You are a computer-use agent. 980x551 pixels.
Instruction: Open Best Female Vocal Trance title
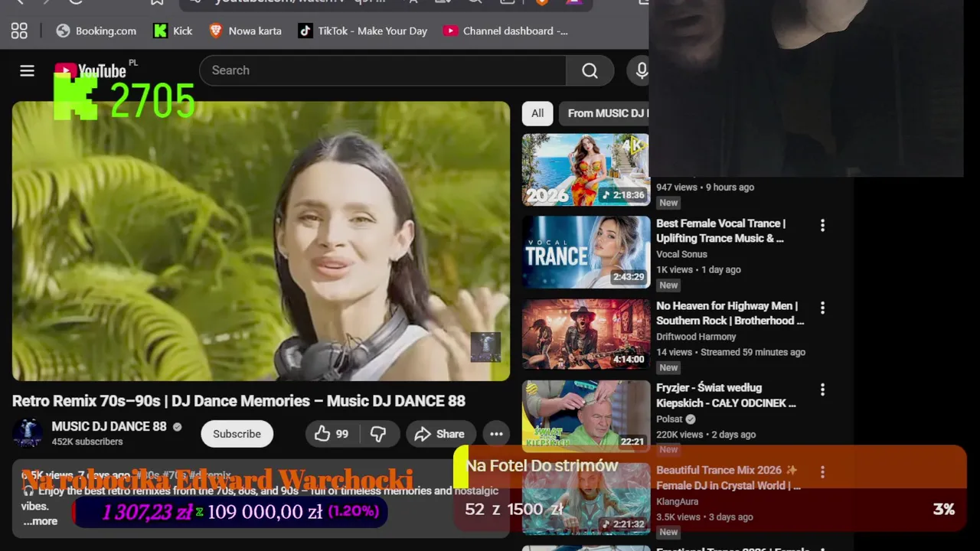(x=720, y=230)
